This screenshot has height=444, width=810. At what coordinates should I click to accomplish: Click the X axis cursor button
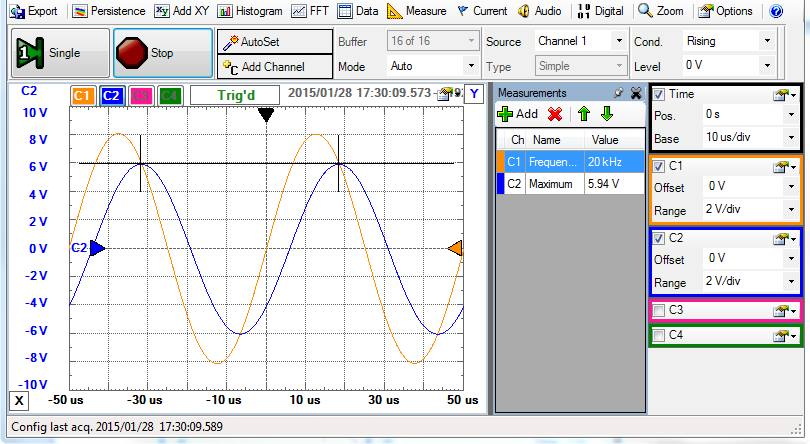pyautogui.click(x=19, y=401)
